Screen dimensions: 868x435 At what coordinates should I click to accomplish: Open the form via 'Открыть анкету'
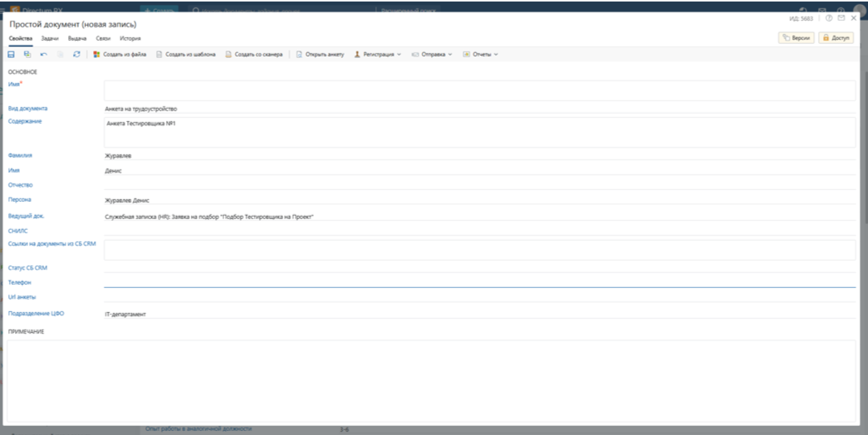[320, 55]
